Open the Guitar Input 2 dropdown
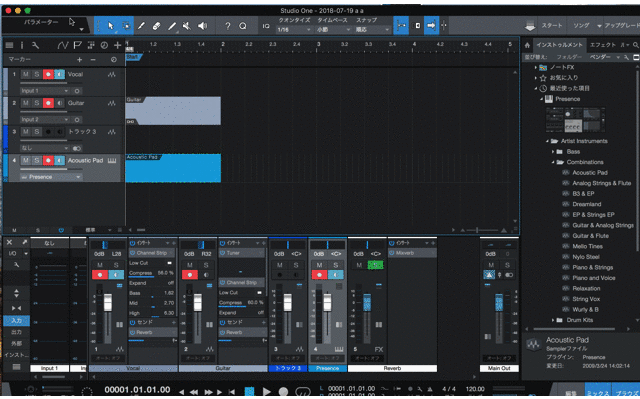Viewport: 640px width, 399px height. [x=45, y=120]
